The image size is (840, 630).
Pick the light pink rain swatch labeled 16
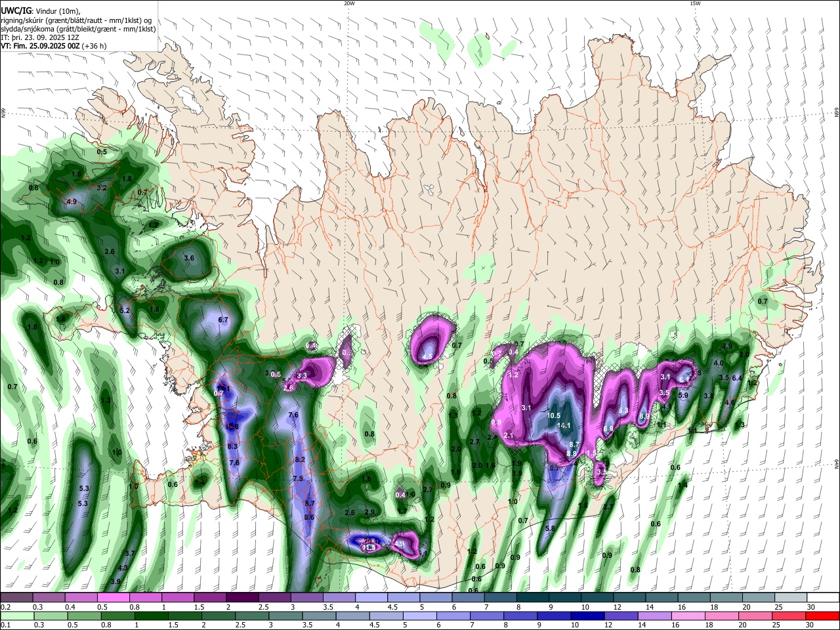688,616
